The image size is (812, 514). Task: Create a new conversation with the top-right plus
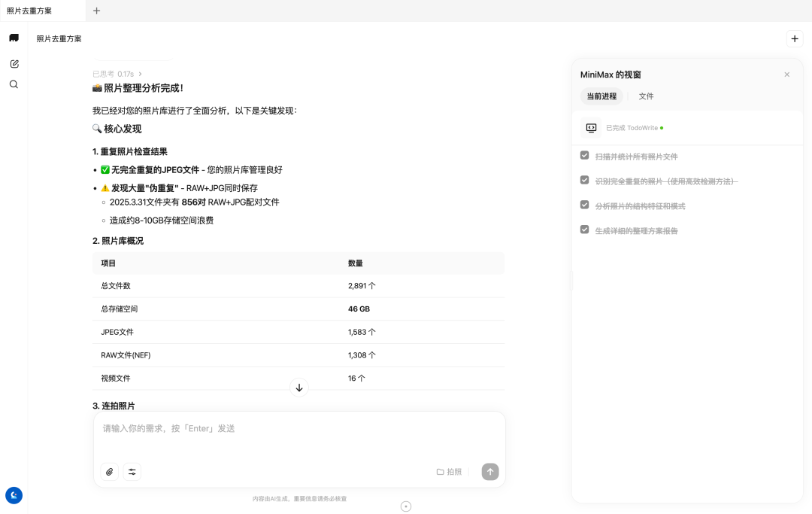[795, 38]
